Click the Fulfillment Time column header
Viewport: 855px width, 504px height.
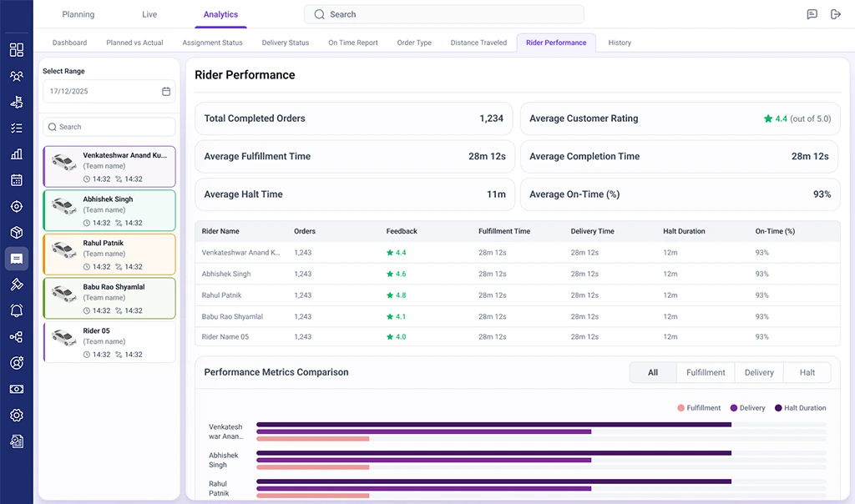pos(504,231)
